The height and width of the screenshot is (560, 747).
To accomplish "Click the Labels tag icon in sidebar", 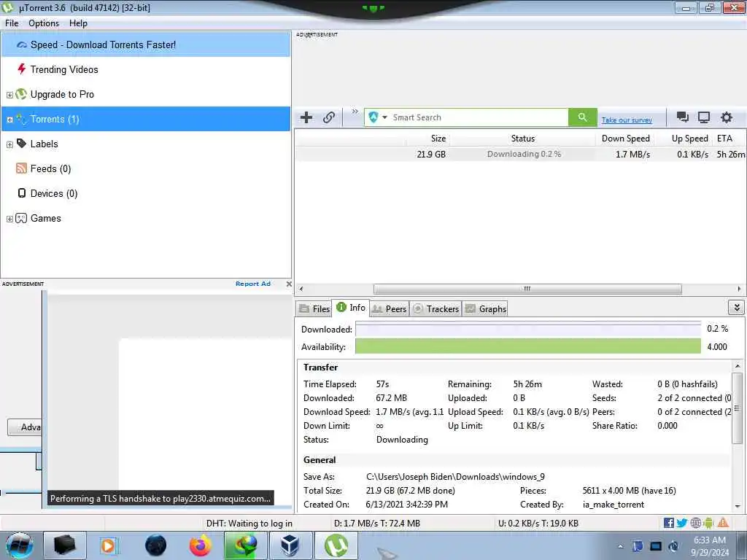I will tap(21, 144).
